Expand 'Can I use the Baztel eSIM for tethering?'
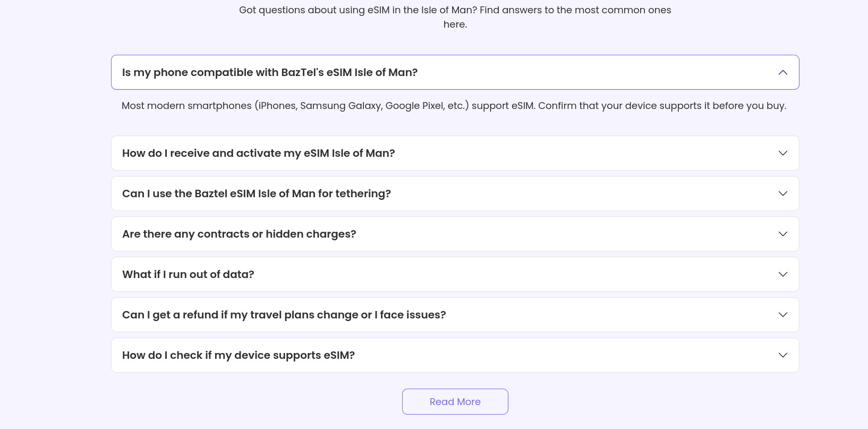Viewport: 868px width, 429px height. point(257,194)
